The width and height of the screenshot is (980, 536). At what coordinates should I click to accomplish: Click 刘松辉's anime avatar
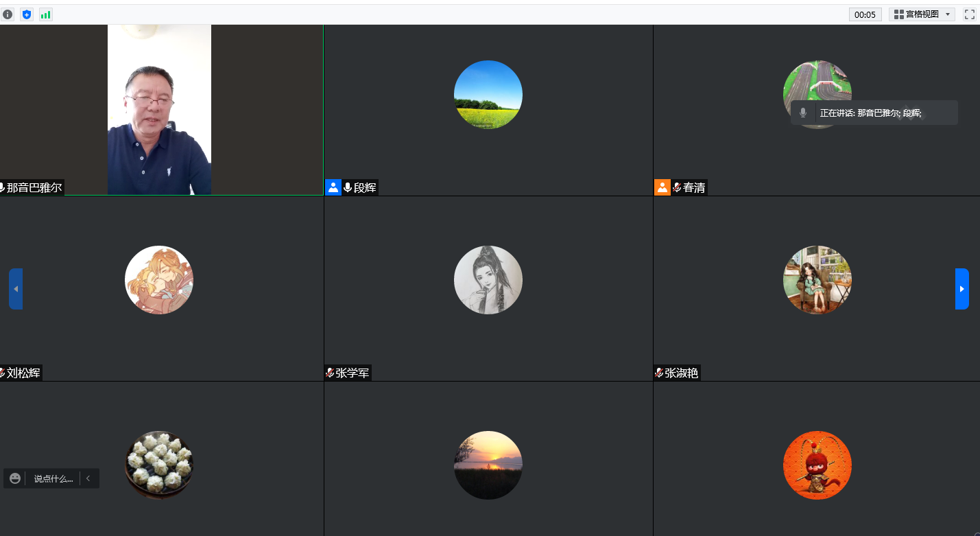click(159, 280)
